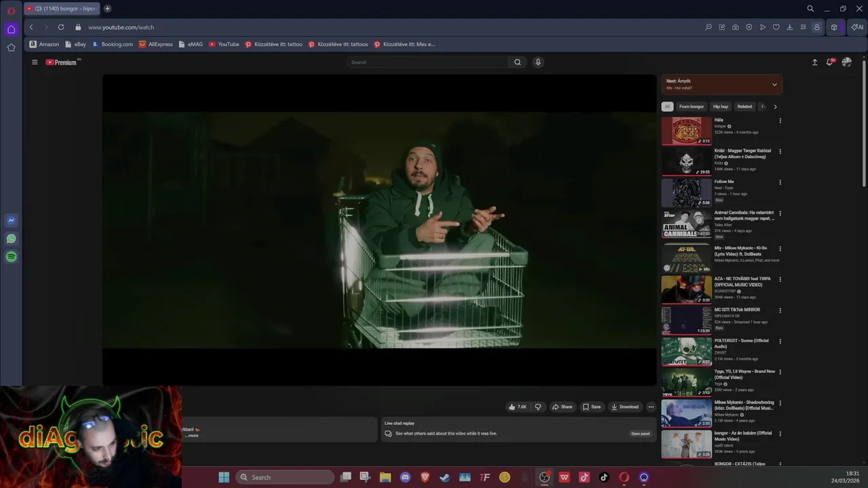Like the video with thumbs-up button

(517, 407)
